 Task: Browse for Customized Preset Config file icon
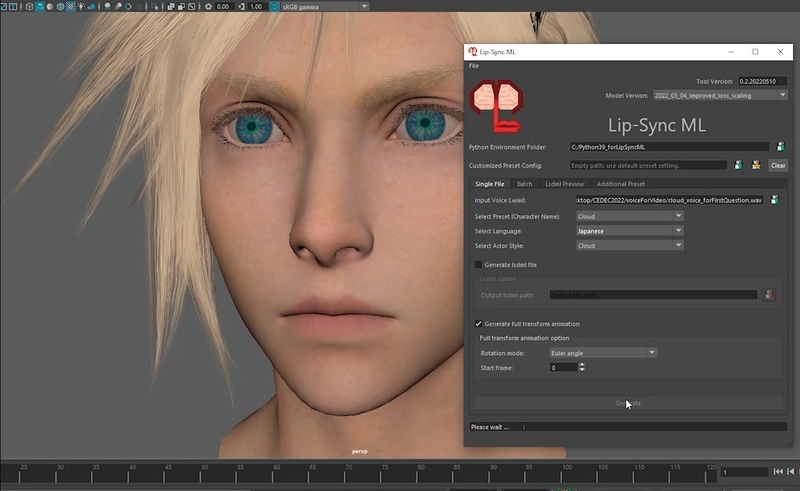[738, 165]
